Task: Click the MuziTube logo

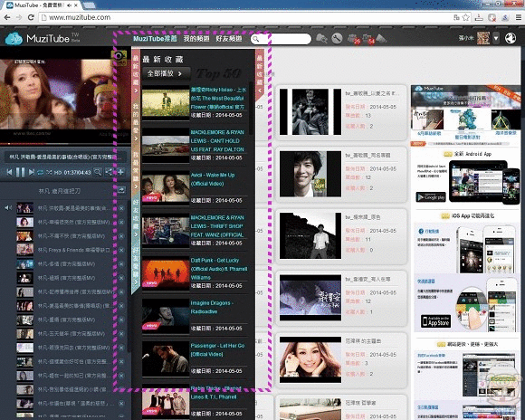Action: coord(43,39)
